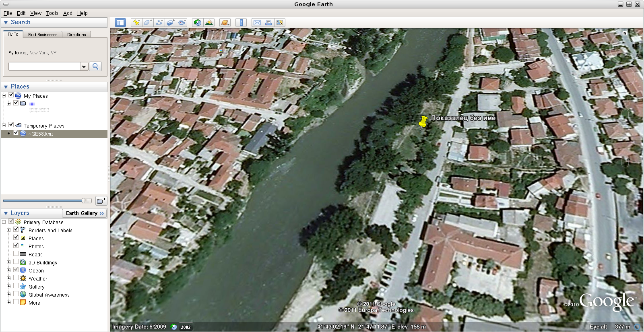
Task: Show the ruler measuring tool
Action: 241,23
